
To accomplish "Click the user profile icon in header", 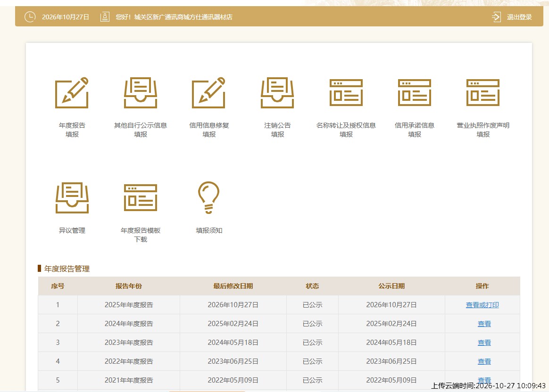I will pyautogui.click(x=105, y=17).
